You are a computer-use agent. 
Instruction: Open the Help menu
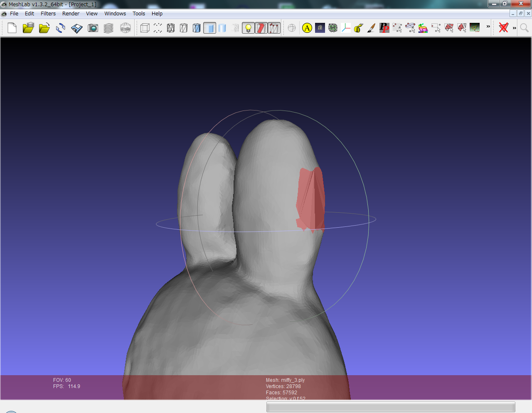click(x=157, y=14)
